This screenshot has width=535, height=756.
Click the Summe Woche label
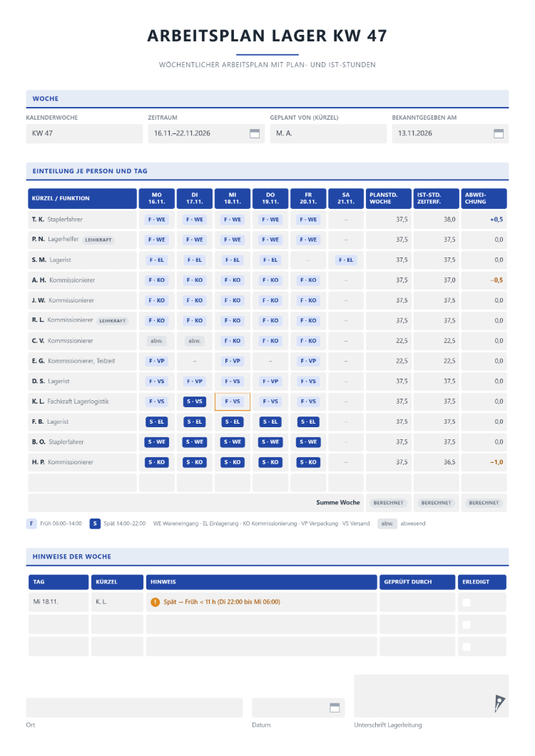point(337,502)
